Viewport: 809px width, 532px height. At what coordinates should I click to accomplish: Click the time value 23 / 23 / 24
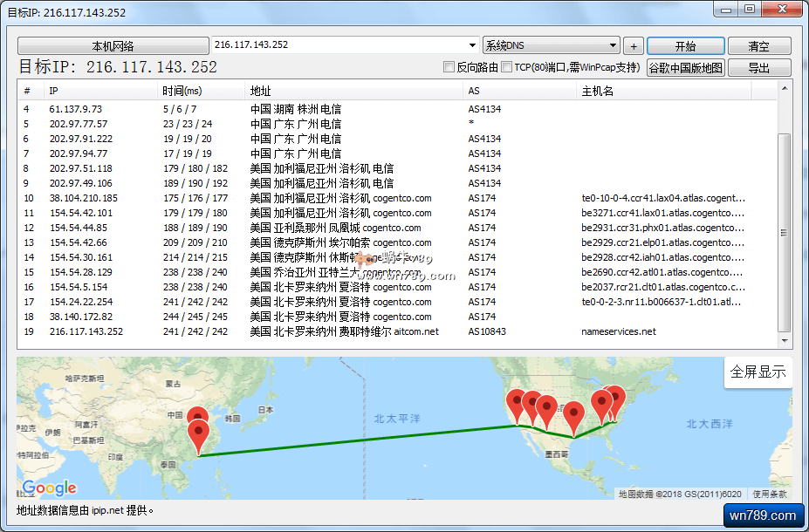coord(188,124)
